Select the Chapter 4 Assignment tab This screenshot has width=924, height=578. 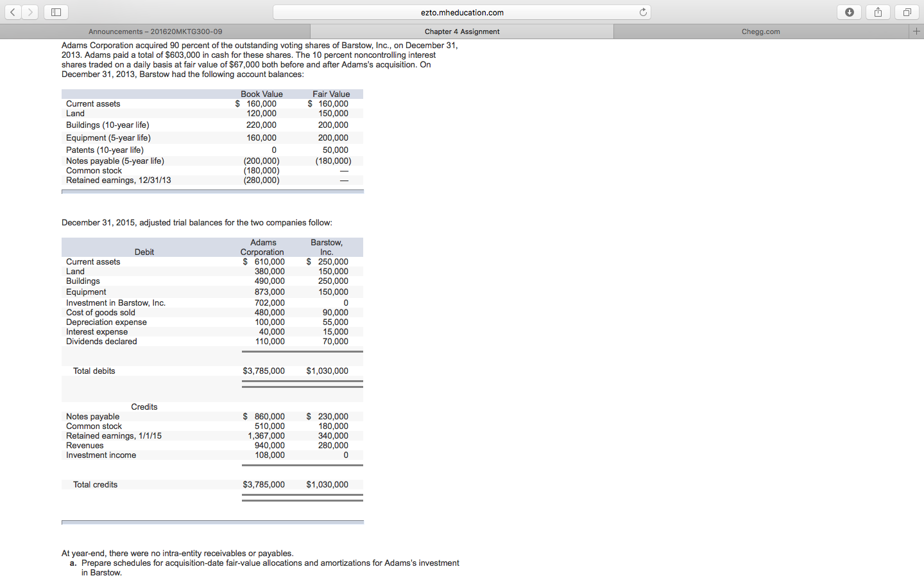click(461, 30)
